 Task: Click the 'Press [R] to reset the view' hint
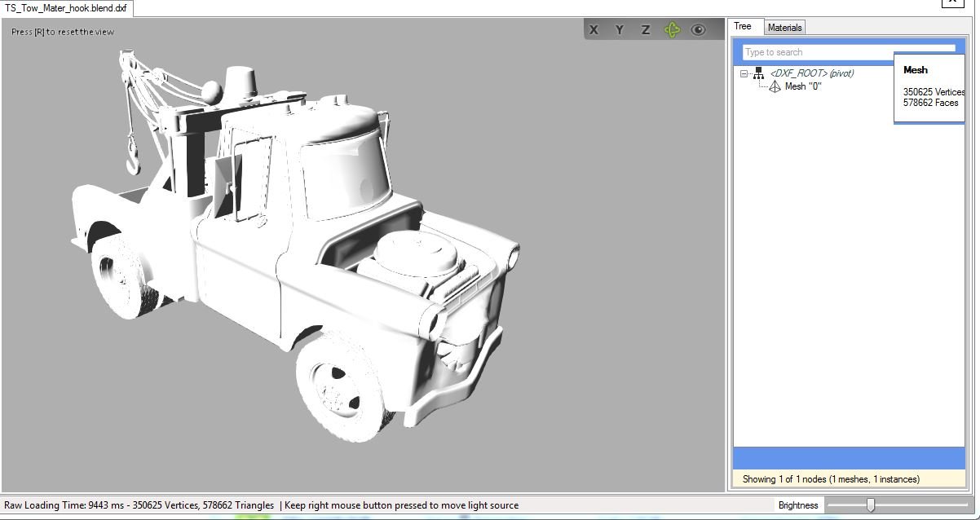pyautogui.click(x=63, y=32)
